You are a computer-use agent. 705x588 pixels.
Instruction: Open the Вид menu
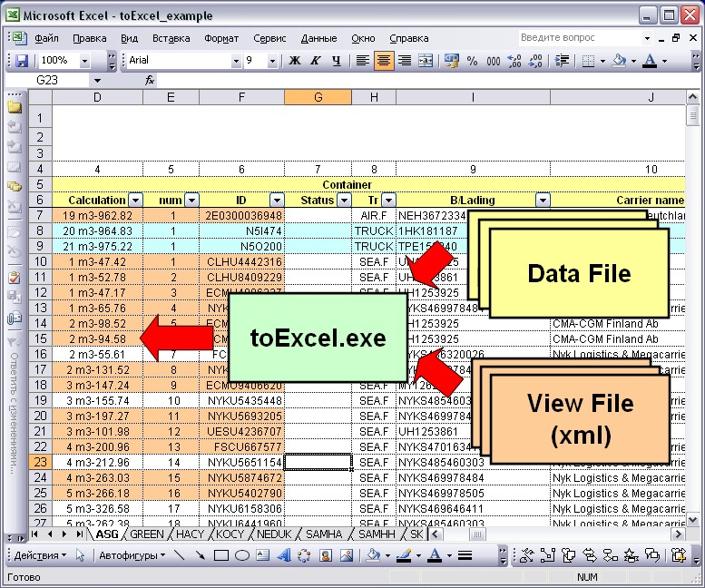(x=129, y=38)
